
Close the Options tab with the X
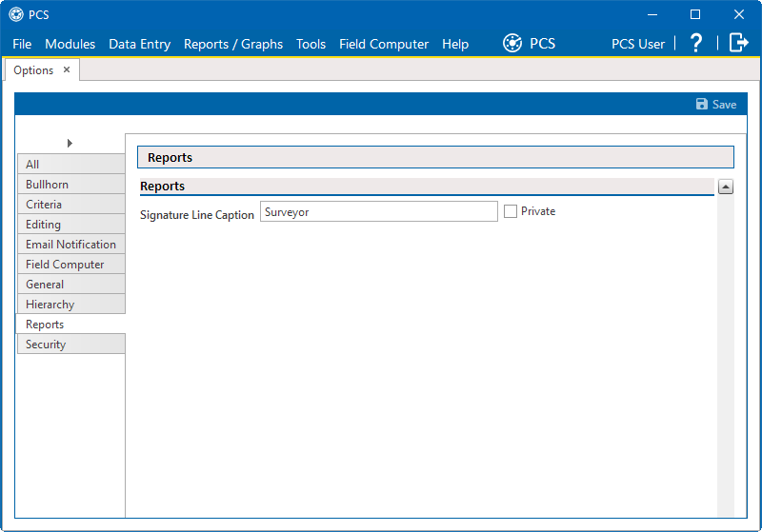tap(67, 69)
